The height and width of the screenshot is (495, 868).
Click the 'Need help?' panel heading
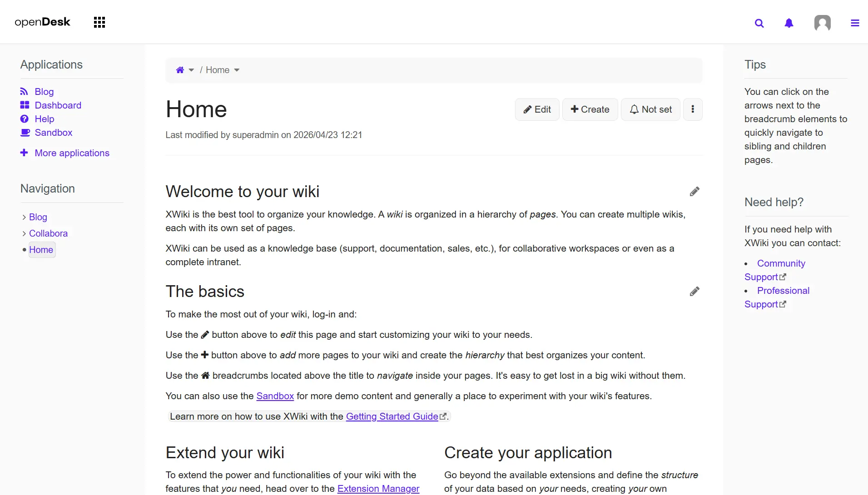point(774,202)
